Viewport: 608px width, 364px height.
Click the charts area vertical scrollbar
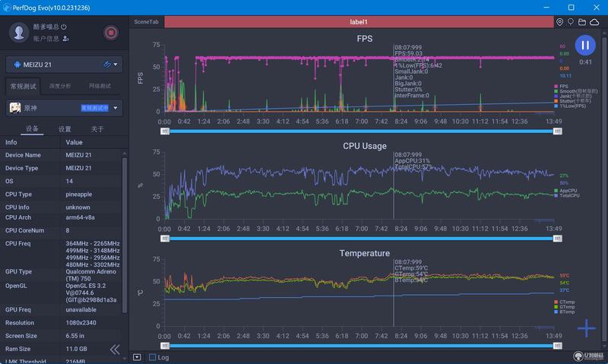tap(604, 190)
